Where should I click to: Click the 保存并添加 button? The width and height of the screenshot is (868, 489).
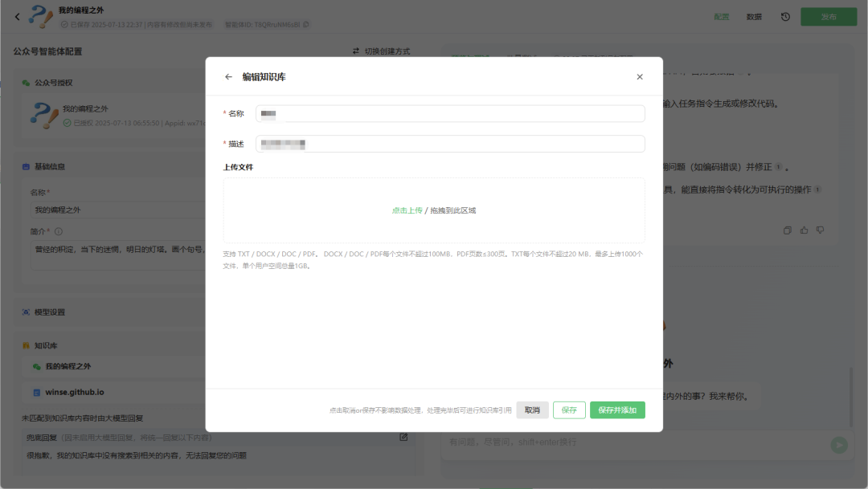pyautogui.click(x=617, y=410)
